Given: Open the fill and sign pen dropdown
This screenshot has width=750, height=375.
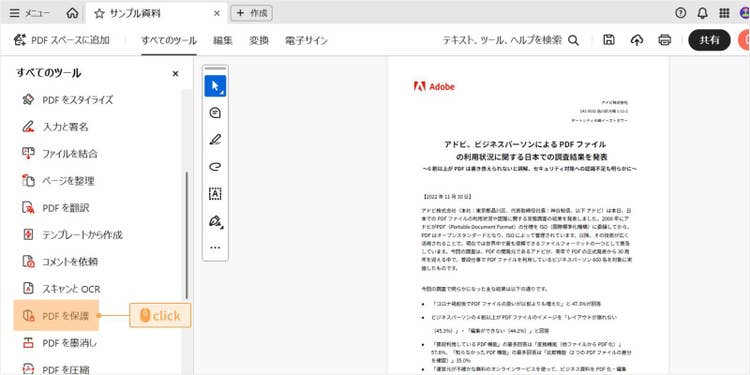Looking at the screenshot, I should (x=216, y=221).
